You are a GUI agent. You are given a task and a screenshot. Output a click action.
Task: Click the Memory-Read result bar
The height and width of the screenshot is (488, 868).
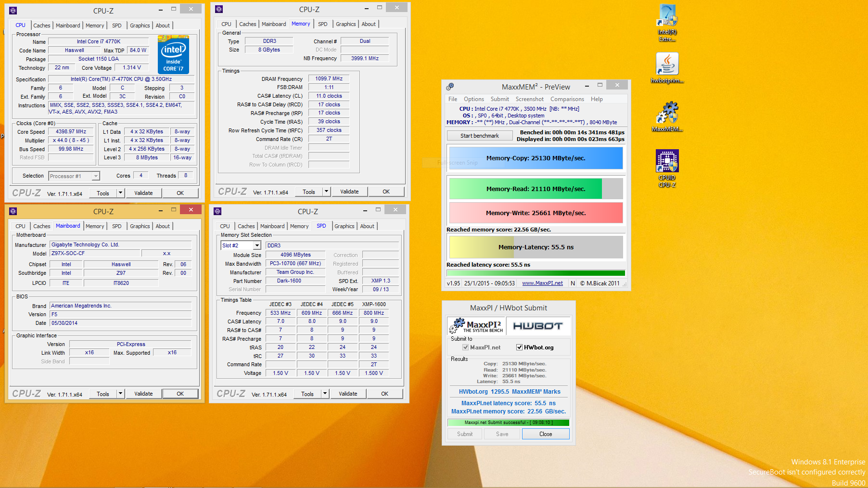(536, 189)
